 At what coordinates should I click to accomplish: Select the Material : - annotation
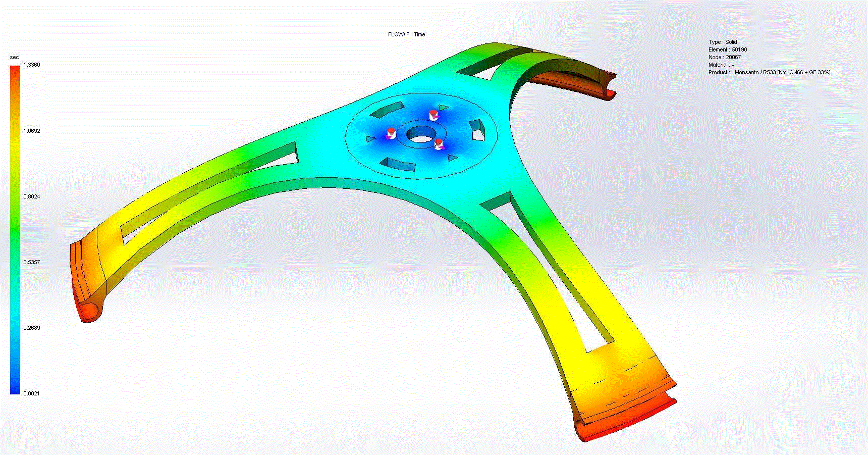722,65
